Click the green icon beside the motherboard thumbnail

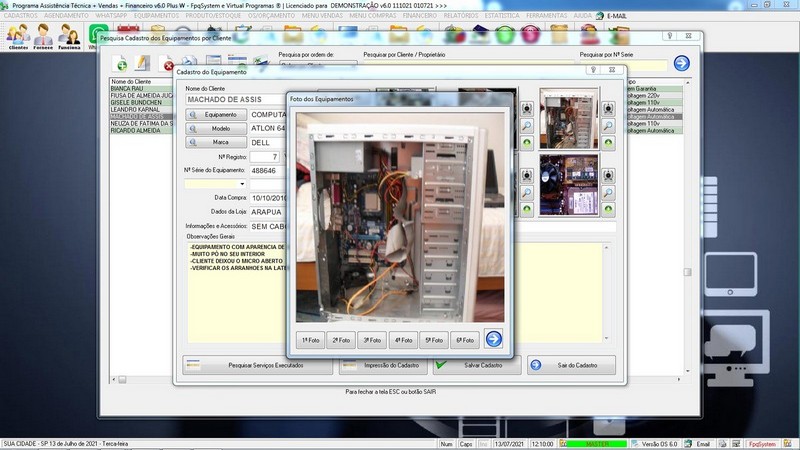coord(608,209)
